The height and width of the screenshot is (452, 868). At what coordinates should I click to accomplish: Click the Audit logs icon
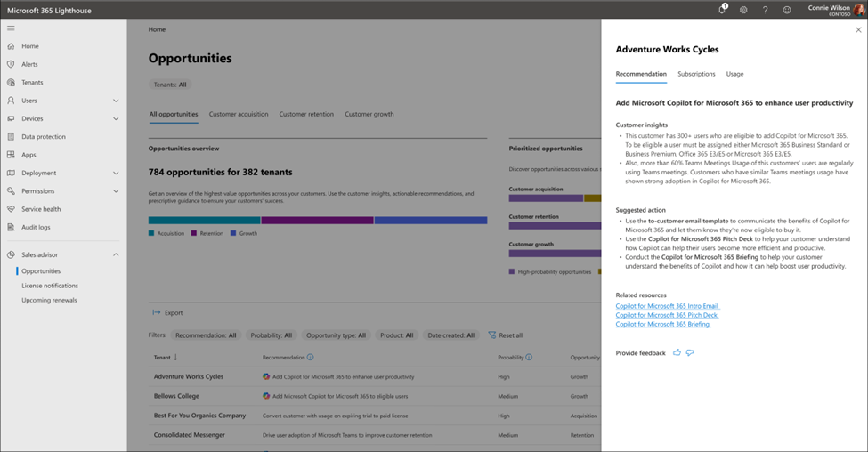click(x=11, y=228)
